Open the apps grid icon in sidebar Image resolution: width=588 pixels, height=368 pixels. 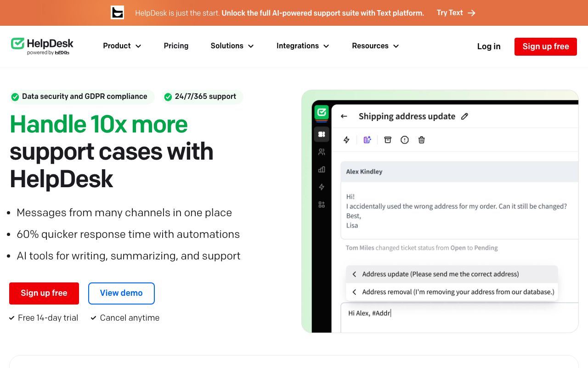[x=322, y=205]
